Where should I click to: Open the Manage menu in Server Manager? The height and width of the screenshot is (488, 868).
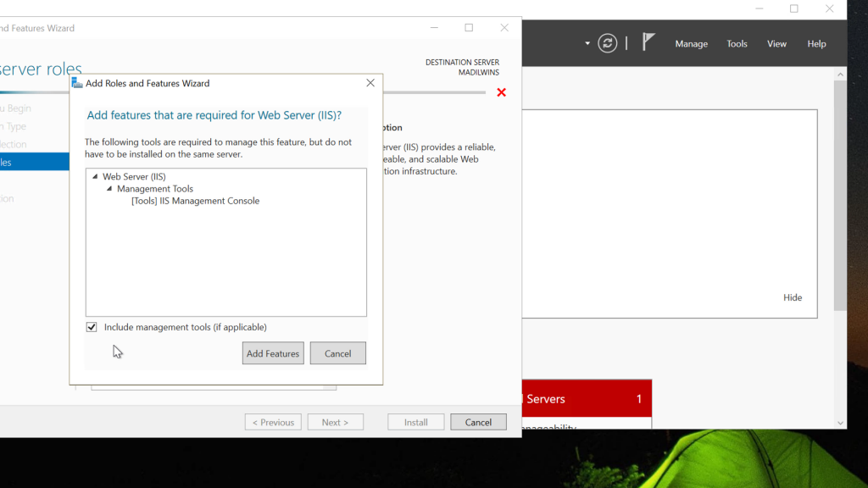(692, 44)
